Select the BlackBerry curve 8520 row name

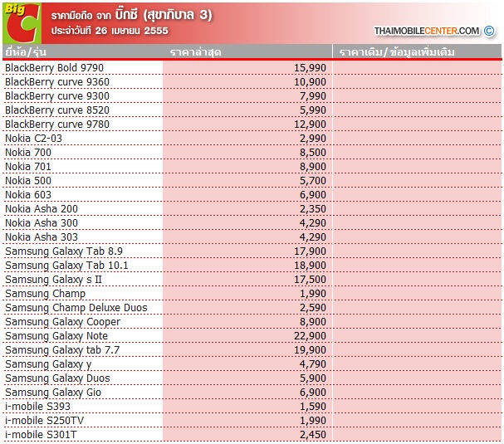(x=57, y=110)
